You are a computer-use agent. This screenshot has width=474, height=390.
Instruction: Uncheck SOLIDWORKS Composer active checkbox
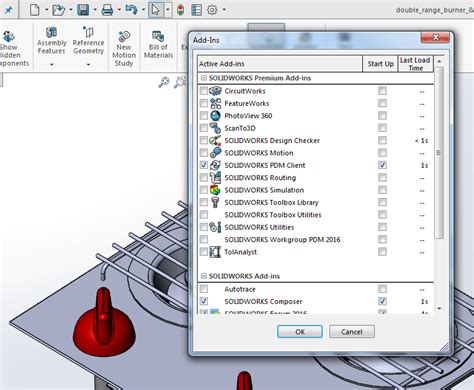(204, 301)
